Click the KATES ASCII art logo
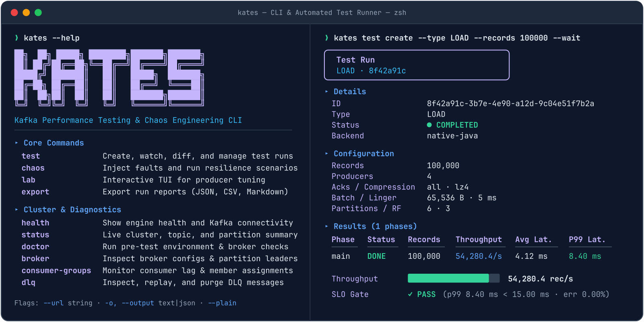Image resolution: width=644 pixels, height=322 pixels. click(x=109, y=78)
